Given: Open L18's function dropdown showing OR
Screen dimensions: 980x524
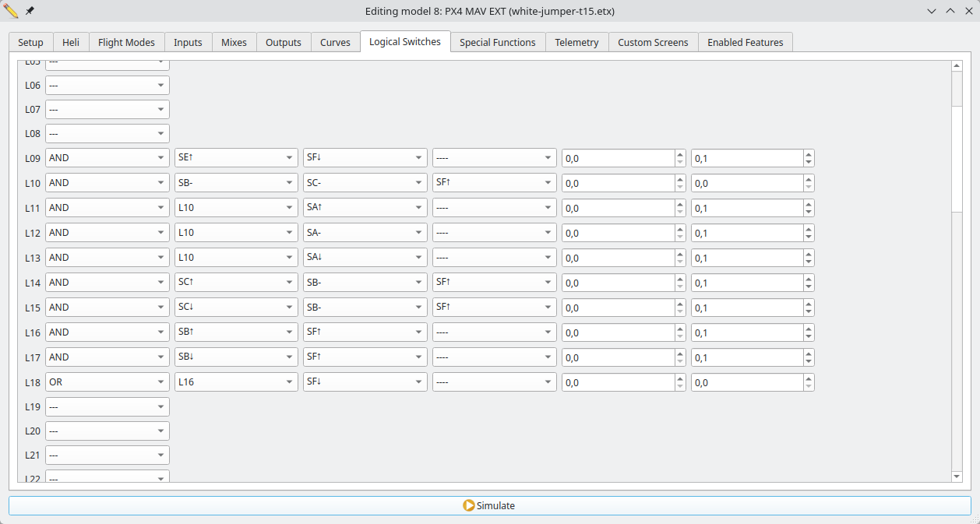Looking at the screenshot, I should point(107,382).
